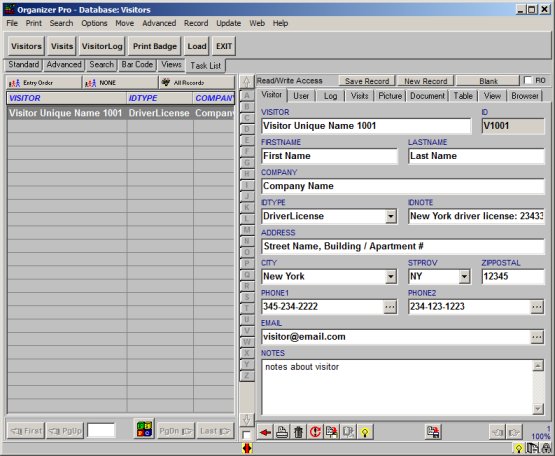Click the EMAIL ellipsis button

(537, 337)
